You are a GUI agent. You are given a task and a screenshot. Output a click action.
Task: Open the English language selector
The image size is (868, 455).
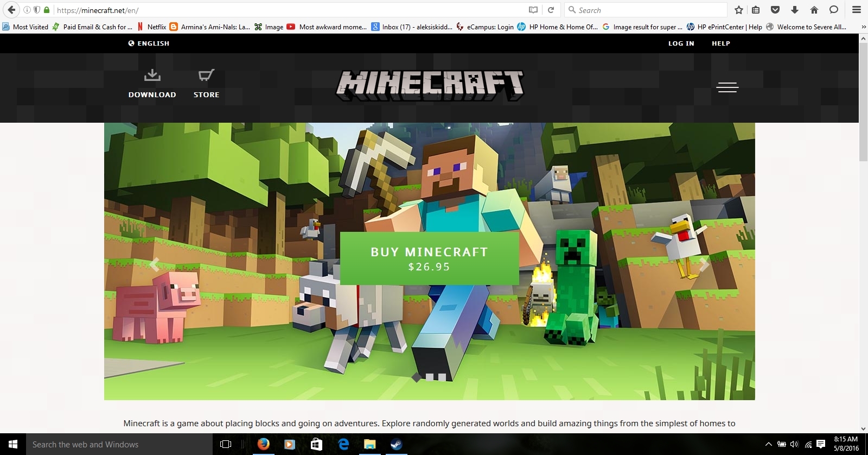point(149,43)
